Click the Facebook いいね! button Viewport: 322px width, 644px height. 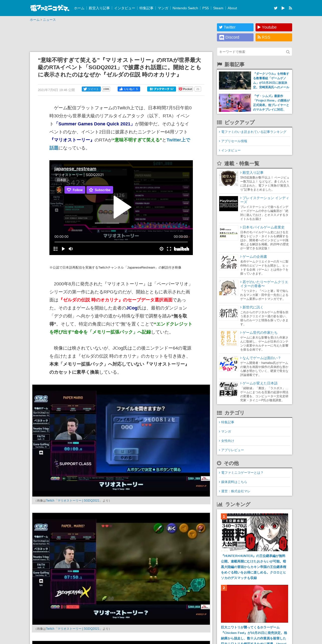tap(129, 89)
